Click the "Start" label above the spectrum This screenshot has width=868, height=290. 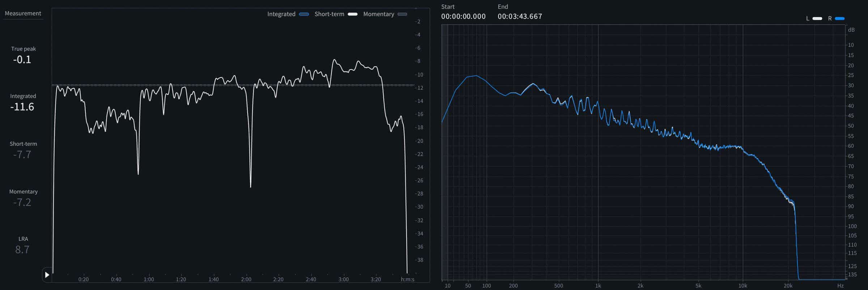click(x=448, y=7)
